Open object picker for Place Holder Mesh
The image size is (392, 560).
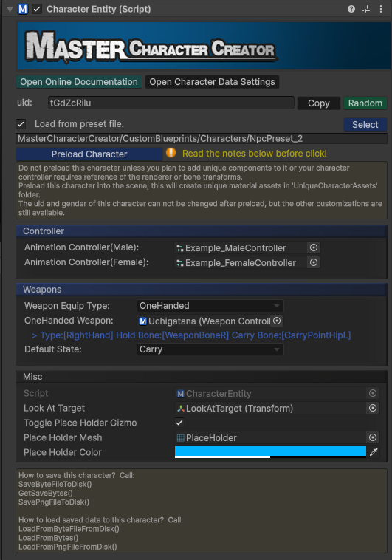point(373,437)
